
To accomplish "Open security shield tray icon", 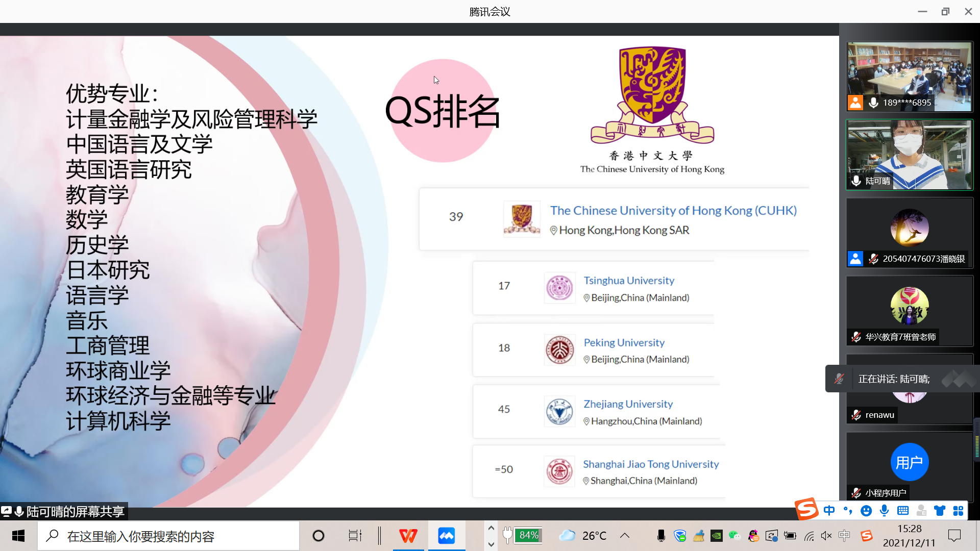I will pos(680,536).
